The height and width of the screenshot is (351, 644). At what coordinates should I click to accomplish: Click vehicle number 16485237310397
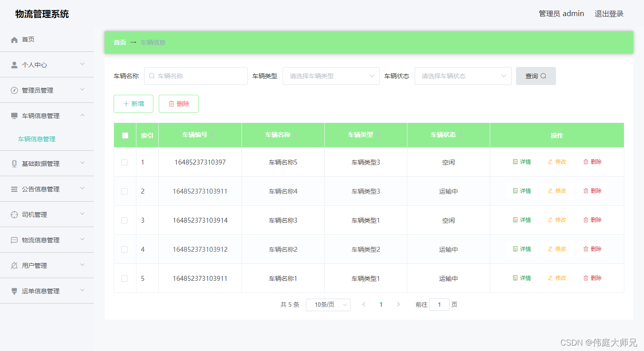[x=200, y=162]
